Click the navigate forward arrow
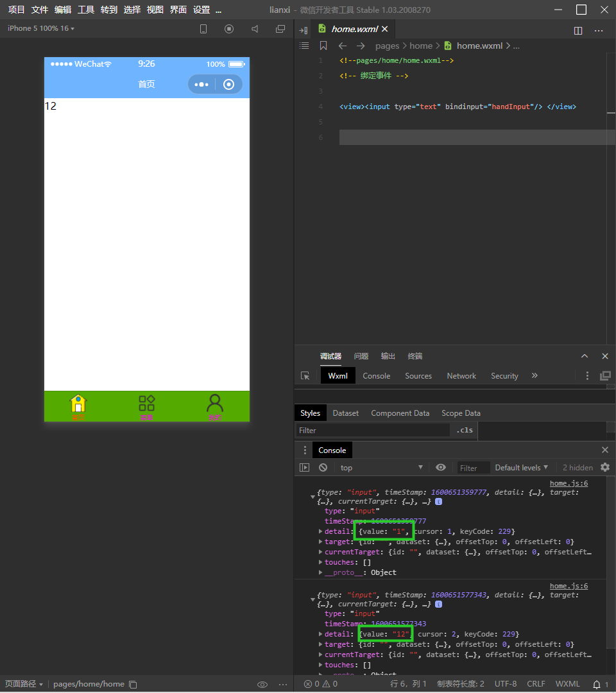 (x=361, y=46)
